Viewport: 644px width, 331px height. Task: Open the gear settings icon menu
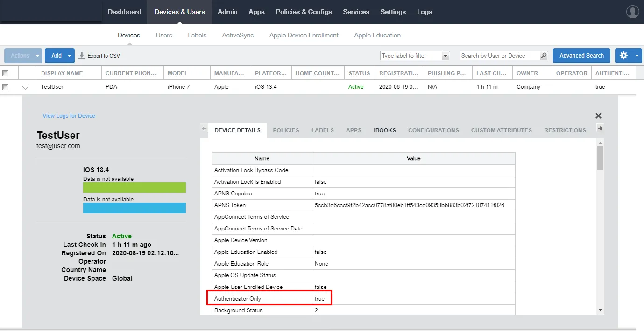click(x=623, y=56)
